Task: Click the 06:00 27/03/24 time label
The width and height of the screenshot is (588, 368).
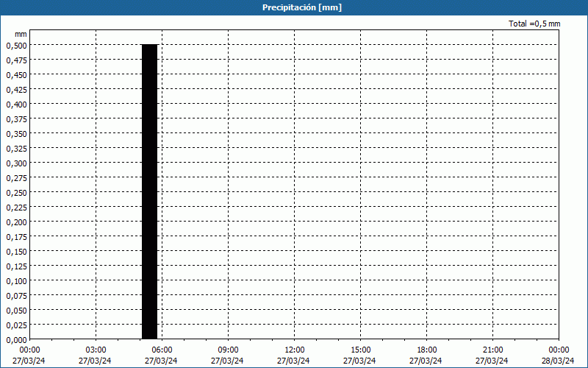Action: [161, 355]
